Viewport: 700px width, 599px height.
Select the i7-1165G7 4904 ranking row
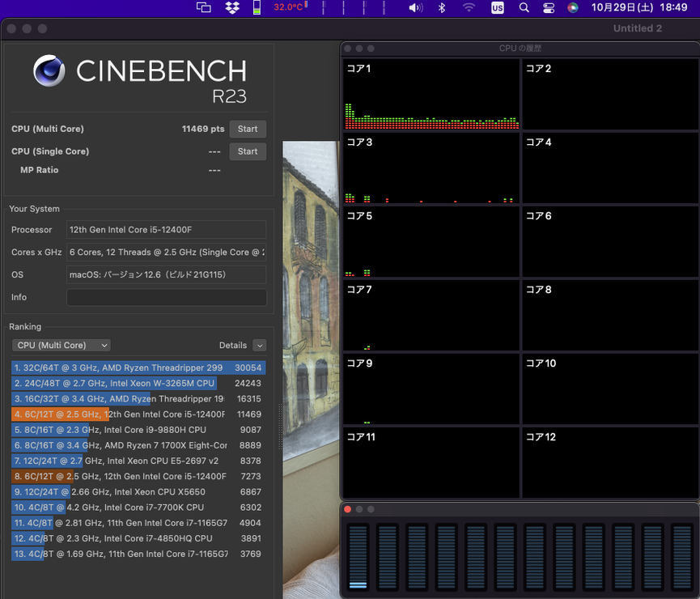pos(138,523)
